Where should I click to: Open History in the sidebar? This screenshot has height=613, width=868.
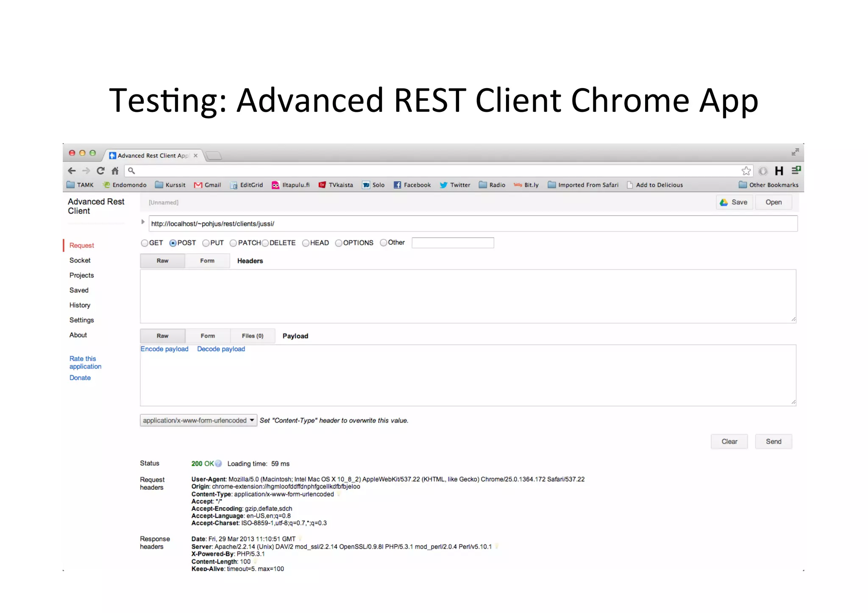(x=80, y=305)
